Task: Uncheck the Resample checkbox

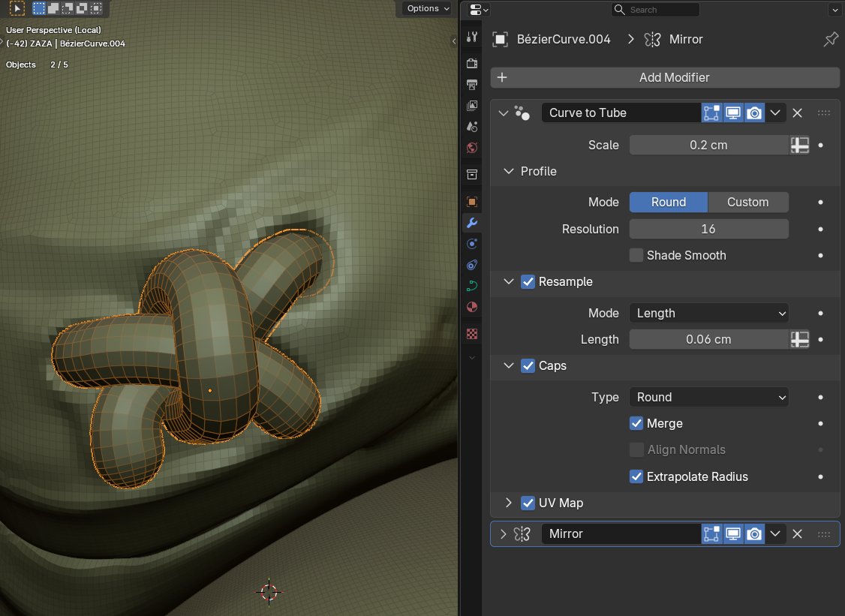Action: tap(528, 282)
